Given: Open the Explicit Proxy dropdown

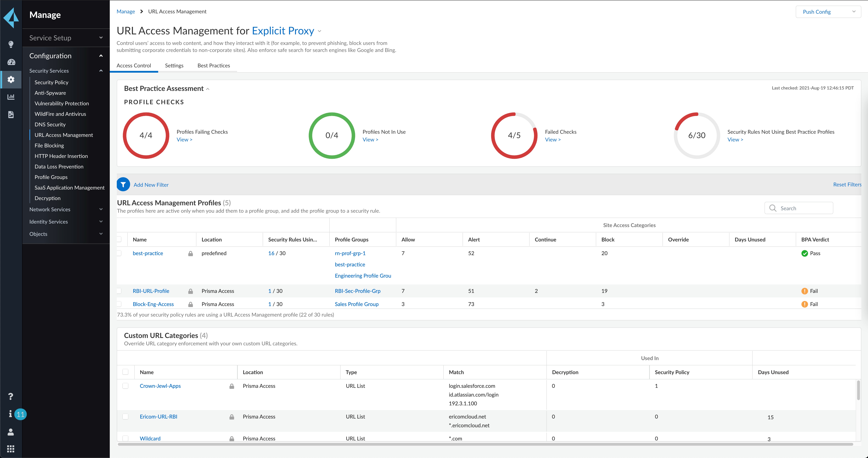Looking at the screenshot, I should click(x=319, y=31).
